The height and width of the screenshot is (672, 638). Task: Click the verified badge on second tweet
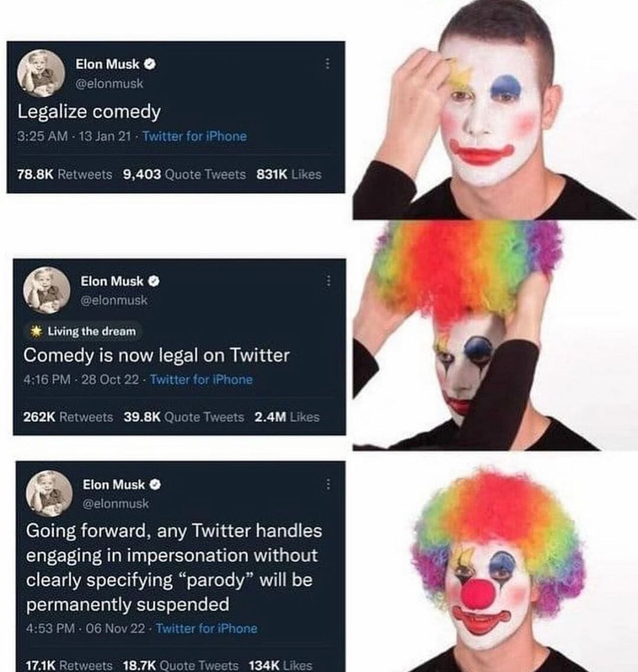pyautogui.click(x=154, y=281)
